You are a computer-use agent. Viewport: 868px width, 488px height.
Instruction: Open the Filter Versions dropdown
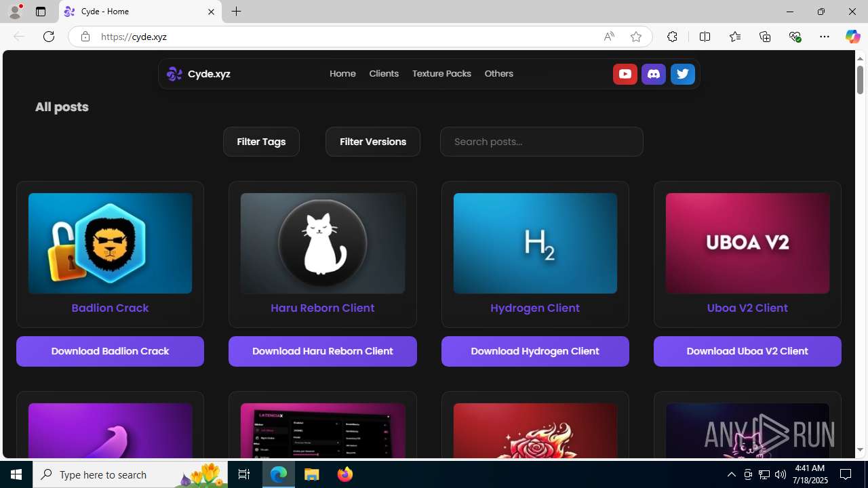pos(373,142)
